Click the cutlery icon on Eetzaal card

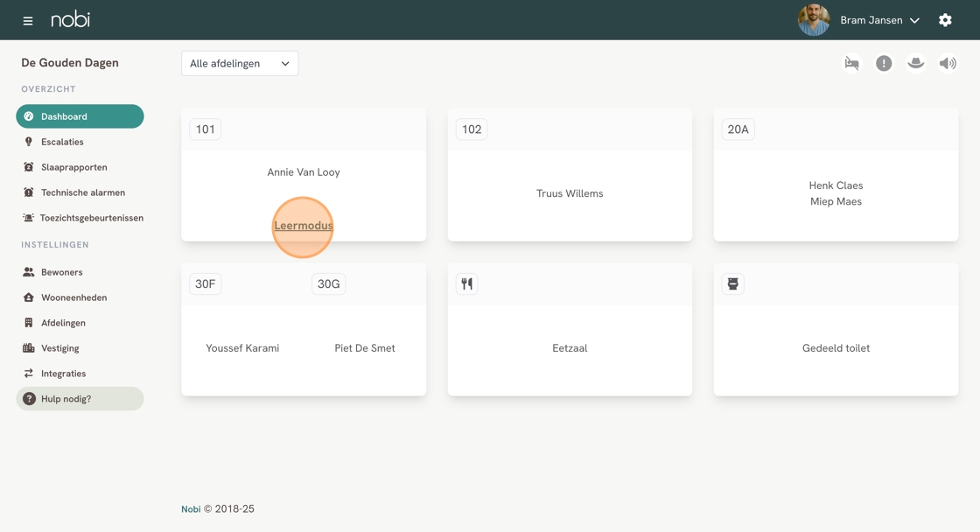[x=467, y=283]
